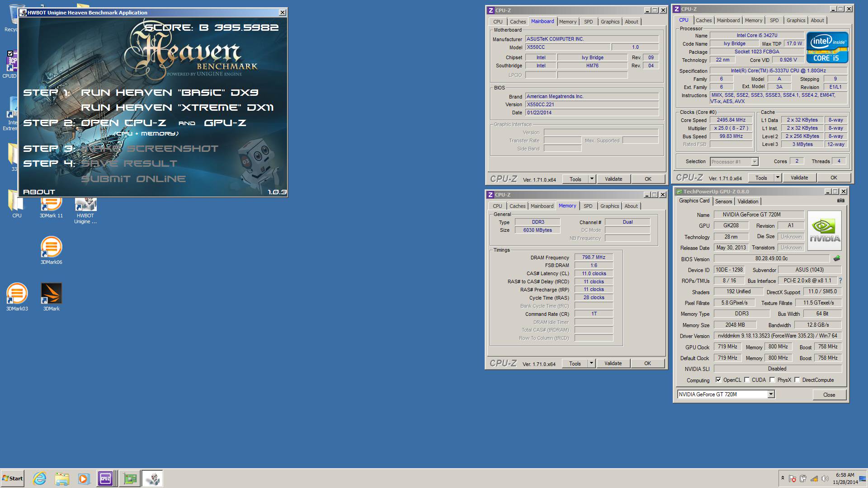The width and height of the screenshot is (868, 488).
Task: Click OK in the Memory CPU-Z window
Action: coord(647,363)
